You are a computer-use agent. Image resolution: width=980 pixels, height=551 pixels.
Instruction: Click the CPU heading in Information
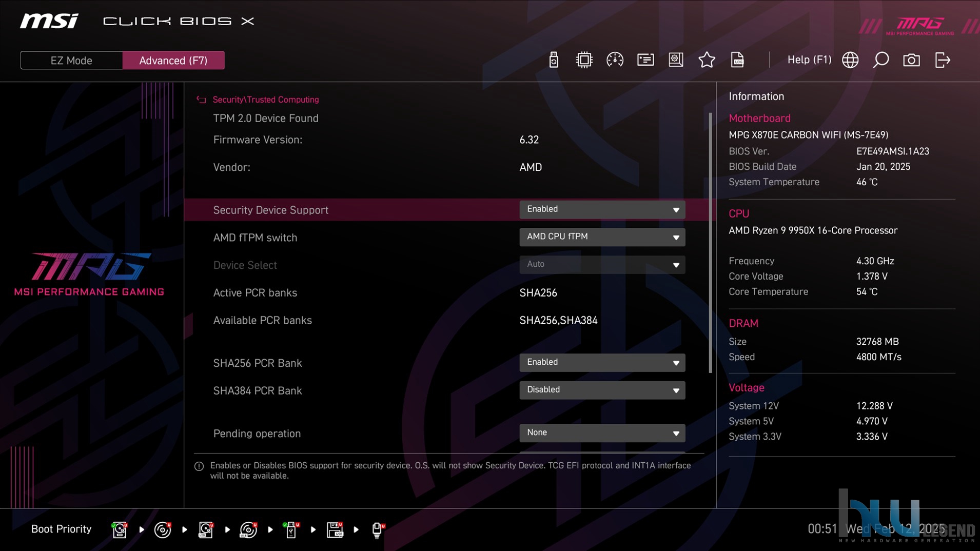tap(739, 214)
